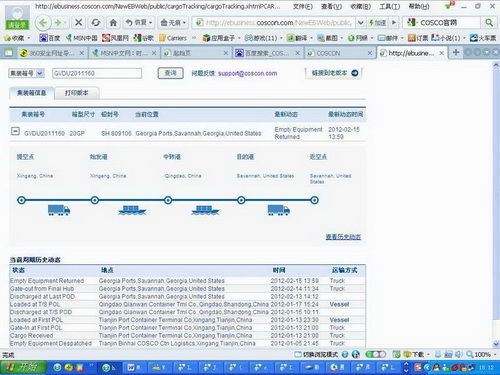Click the refresh page icon
The image size is (500, 375).
[x=96, y=23]
